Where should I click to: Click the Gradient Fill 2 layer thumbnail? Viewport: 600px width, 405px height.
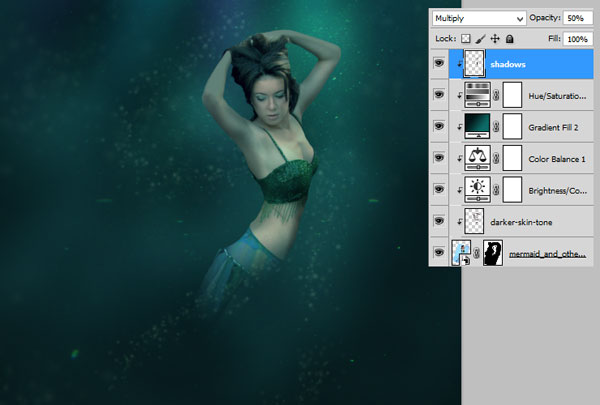pyautogui.click(x=477, y=126)
